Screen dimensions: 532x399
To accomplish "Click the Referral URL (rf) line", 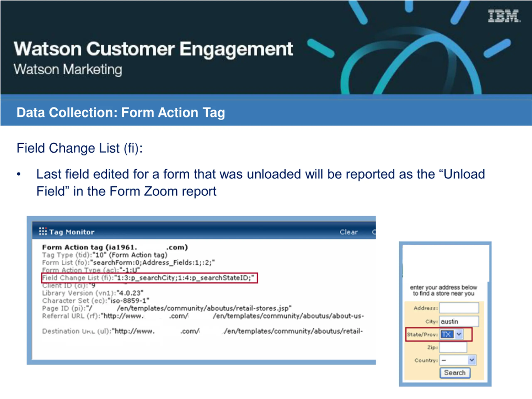I will click(203, 316).
